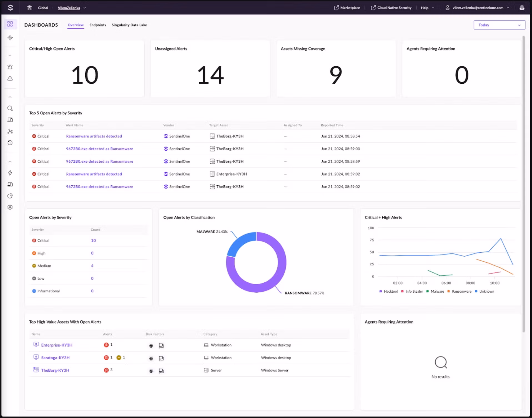Open the warning triangle icon in sidebar
532x418 pixels.
click(x=10, y=78)
